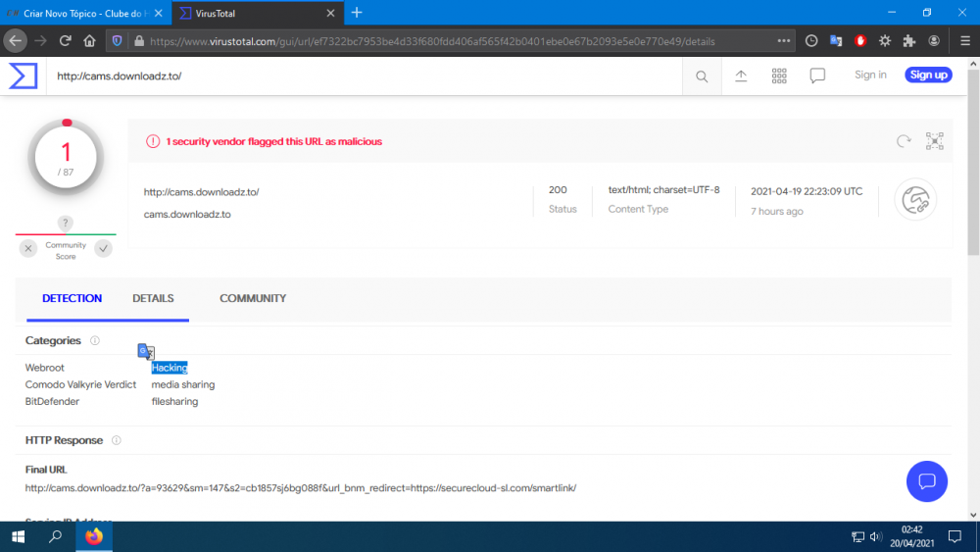The height and width of the screenshot is (552, 980).
Task: Open the upload file icon
Action: coord(741,75)
